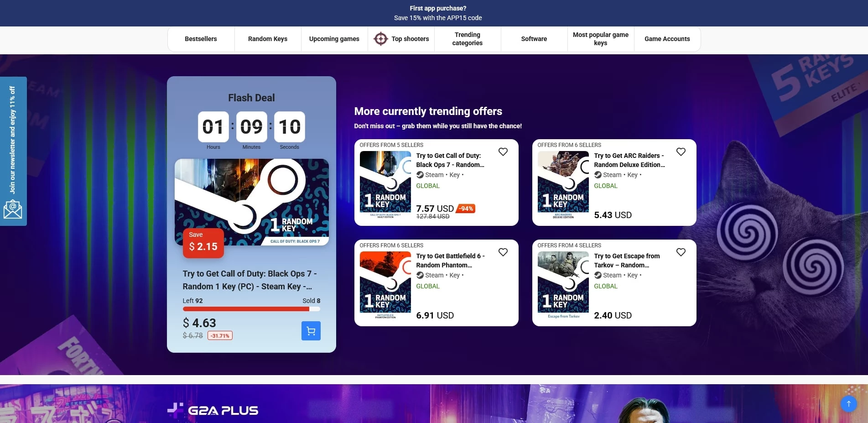Open the Try to Get Battlefield 6 offer card

click(450, 261)
